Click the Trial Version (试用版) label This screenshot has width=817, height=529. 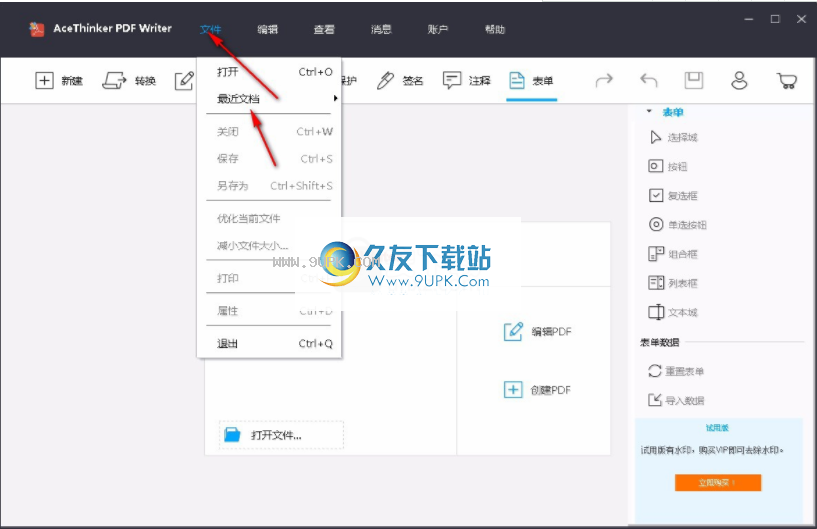point(717,428)
